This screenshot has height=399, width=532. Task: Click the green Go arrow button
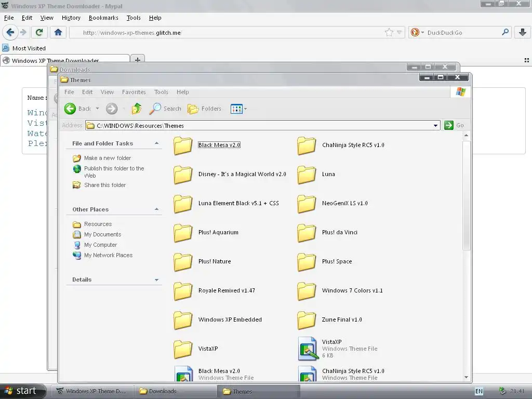[448, 125]
